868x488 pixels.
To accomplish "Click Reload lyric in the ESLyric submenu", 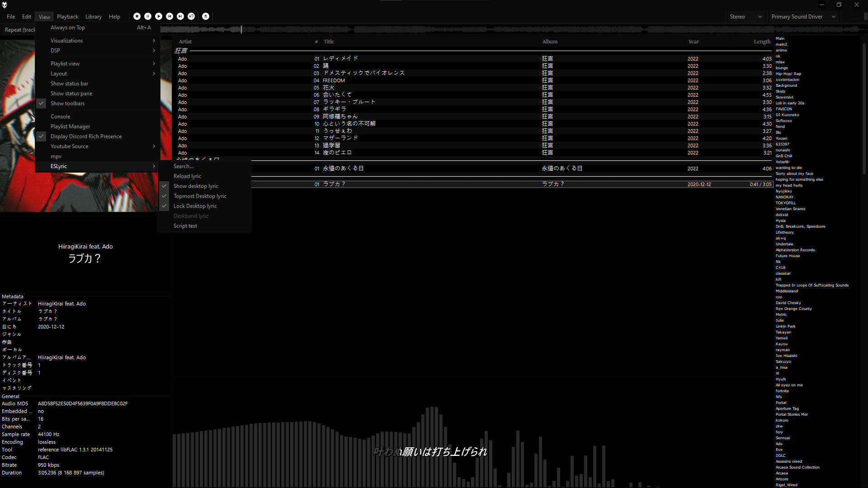I will tap(187, 176).
